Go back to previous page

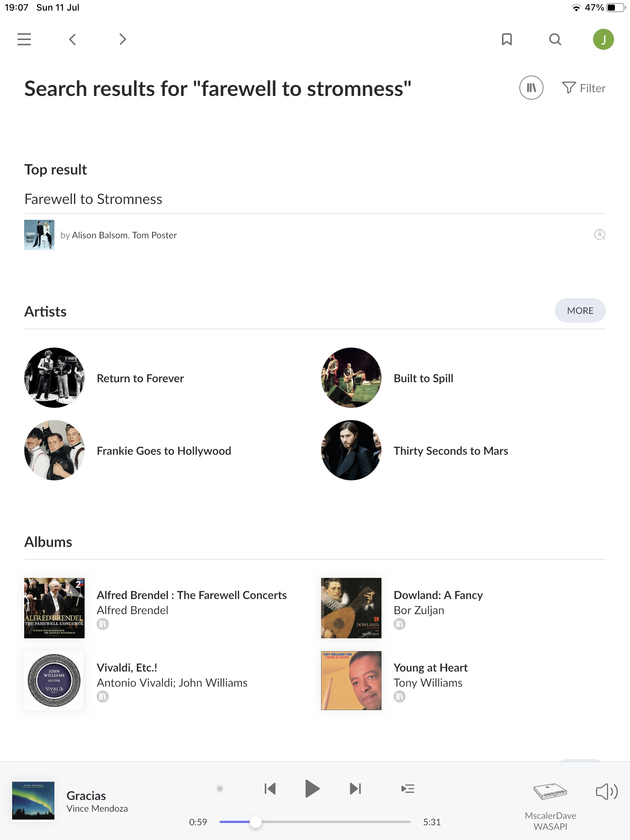pos(73,39)
